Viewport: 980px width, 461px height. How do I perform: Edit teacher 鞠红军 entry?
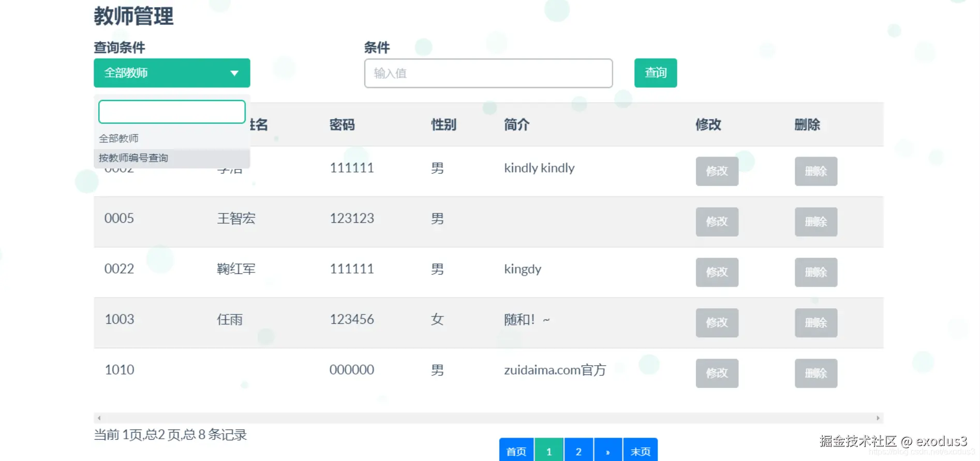(x=717, y=272)
